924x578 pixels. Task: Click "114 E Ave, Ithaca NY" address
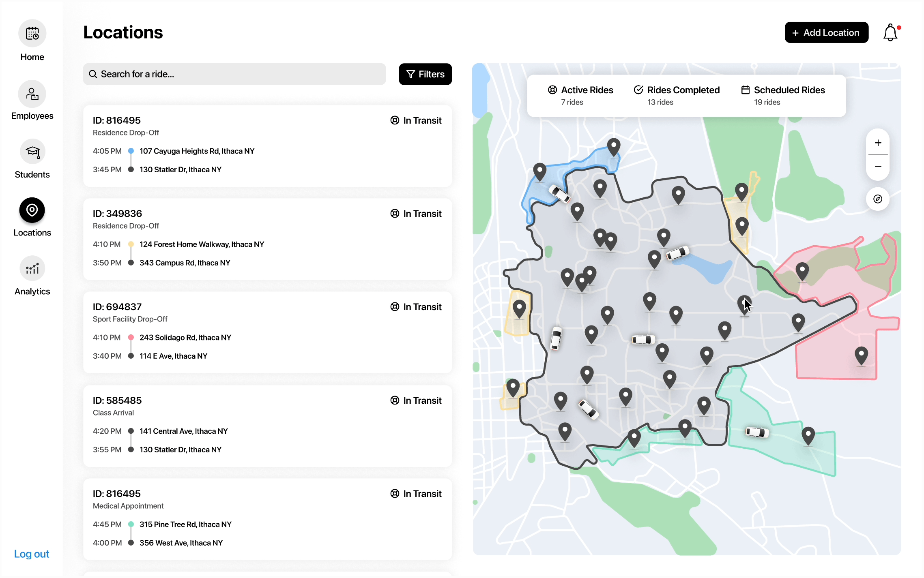point(173,356)
